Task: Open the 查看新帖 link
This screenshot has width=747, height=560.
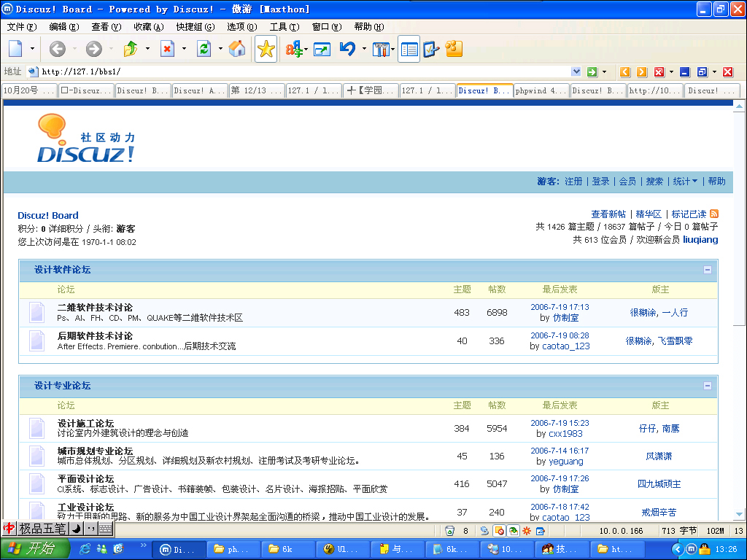Action: tap(608, 214)
